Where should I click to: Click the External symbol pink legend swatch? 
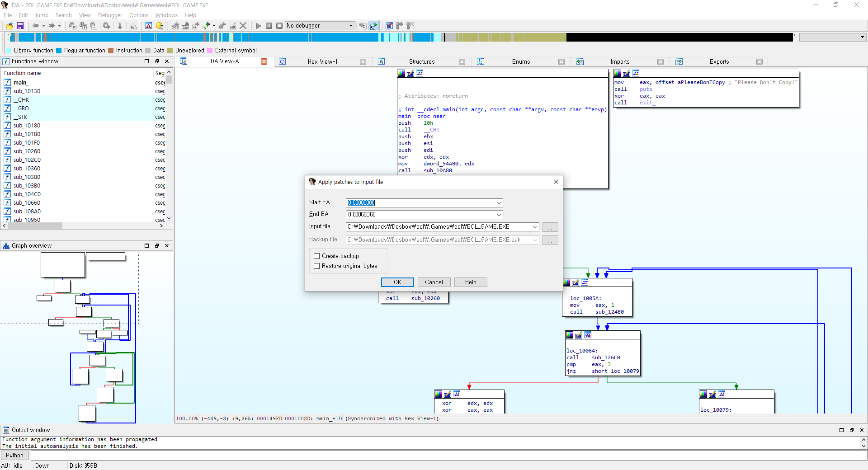pyautogui.click(x=210, y=51)
